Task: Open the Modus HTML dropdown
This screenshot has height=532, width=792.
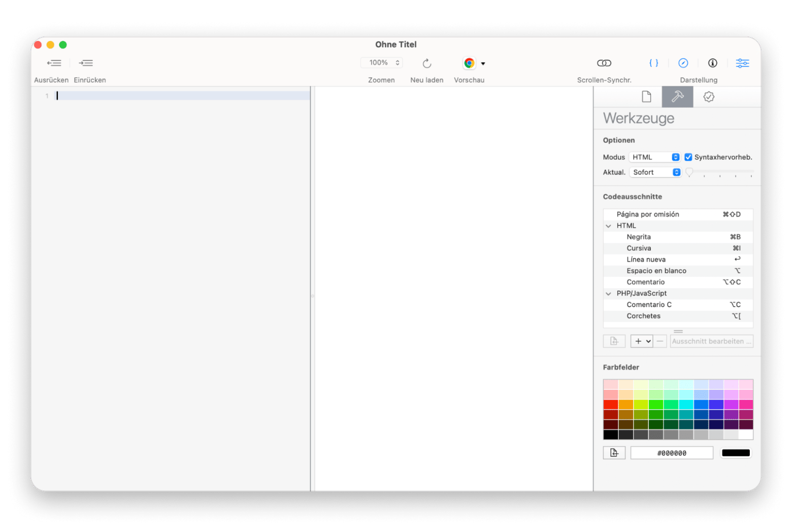Action: point(654,157)
